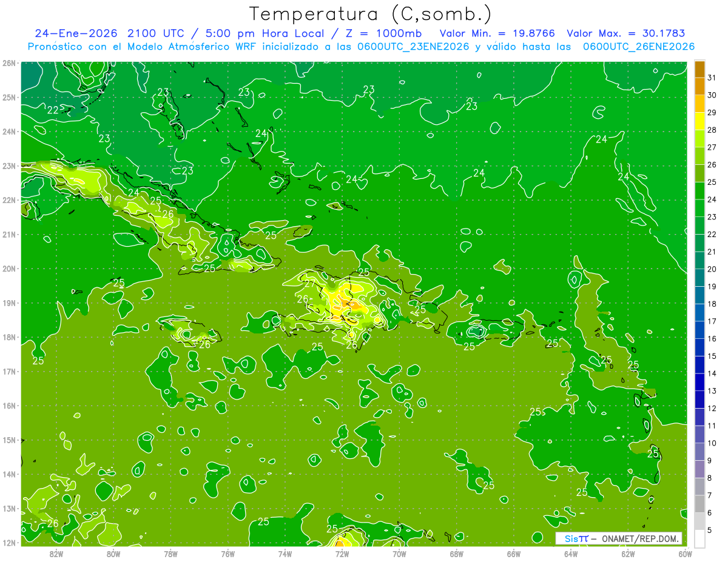Click the 76W longitude axis label
728x562 pixels.
(227, 554)
